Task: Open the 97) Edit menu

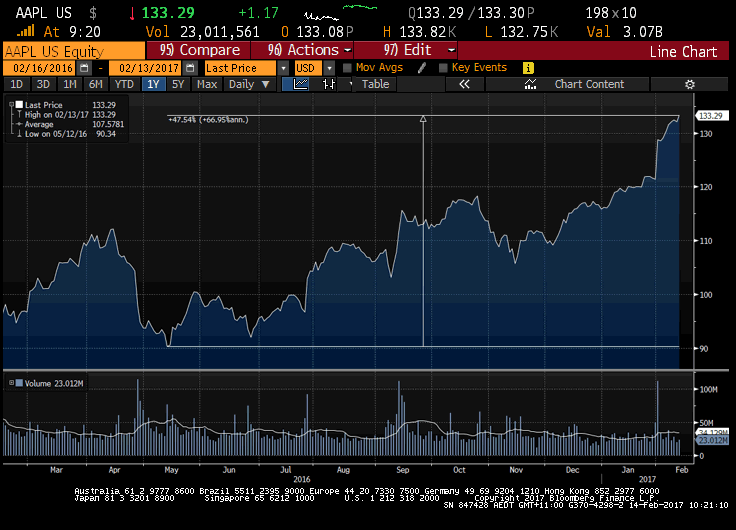Action: (406, 50)
